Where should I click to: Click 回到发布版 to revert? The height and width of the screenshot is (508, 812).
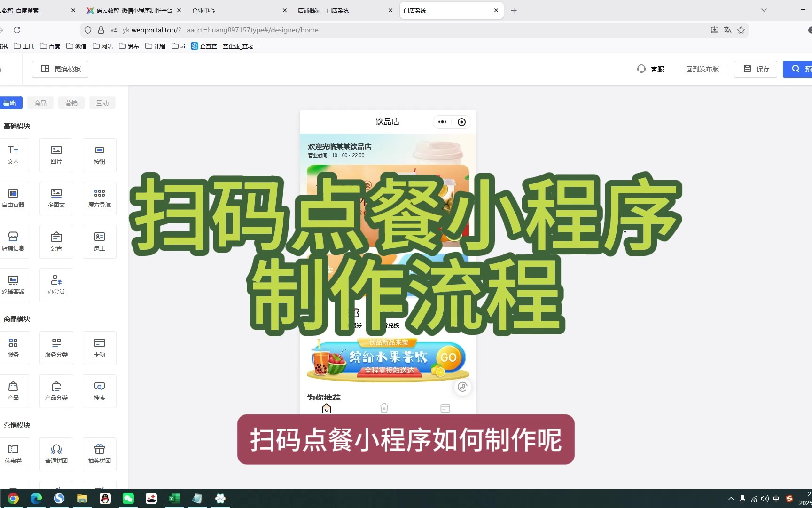tap(702, 69)
